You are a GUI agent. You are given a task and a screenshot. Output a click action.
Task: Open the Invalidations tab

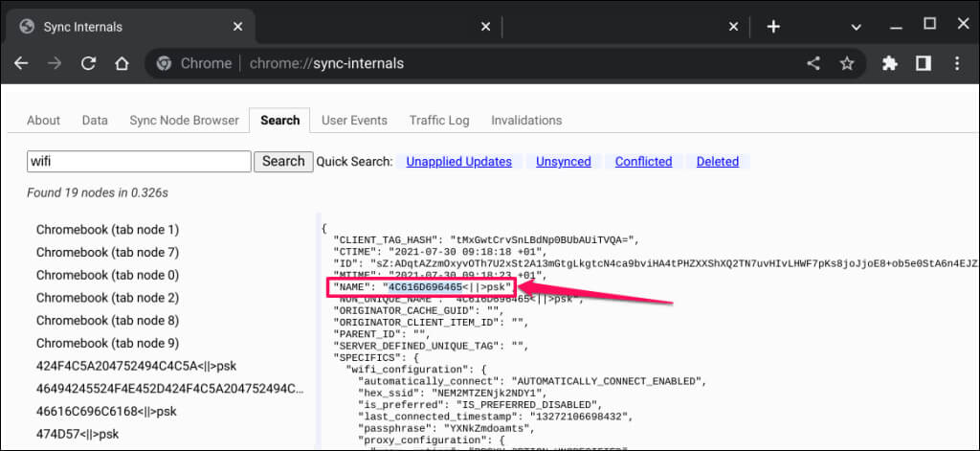(x=526, y=121)
